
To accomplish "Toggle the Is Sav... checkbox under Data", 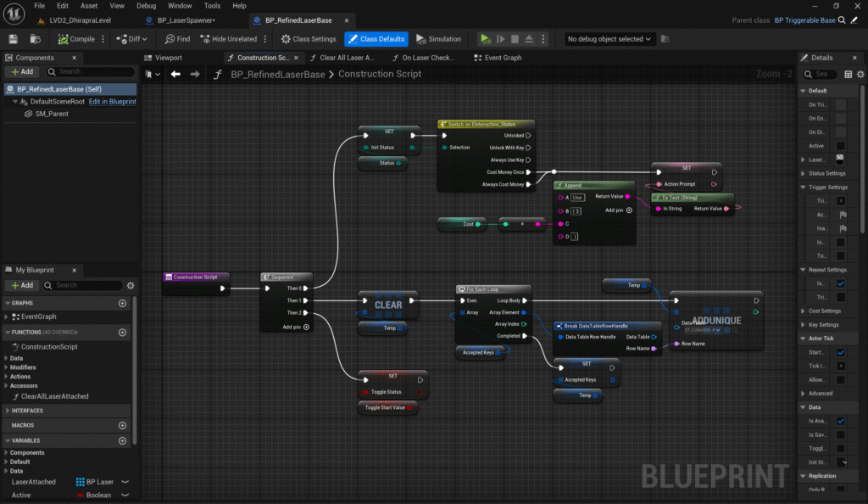I will click(x=840, y=434).
